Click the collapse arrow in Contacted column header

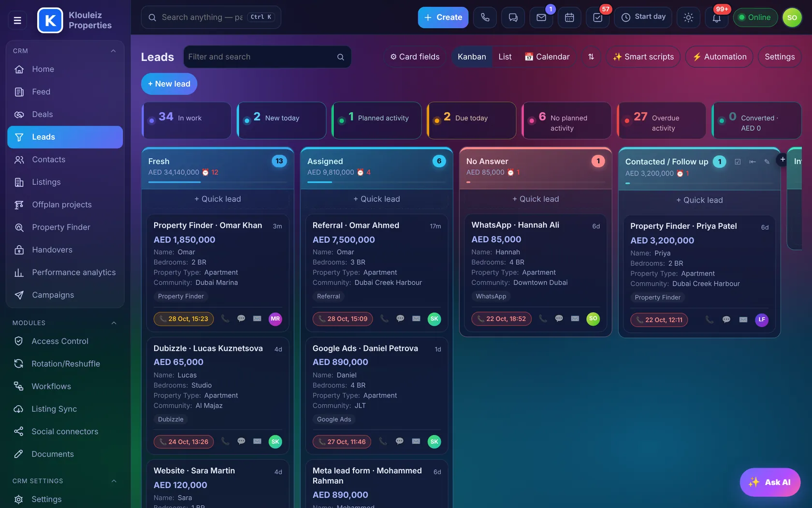click(752, 162)
